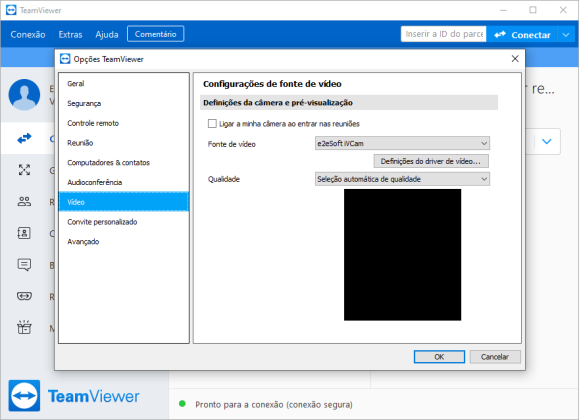Click the user profile avatar
The image size is (579, 420).
(x=24, y=95)
